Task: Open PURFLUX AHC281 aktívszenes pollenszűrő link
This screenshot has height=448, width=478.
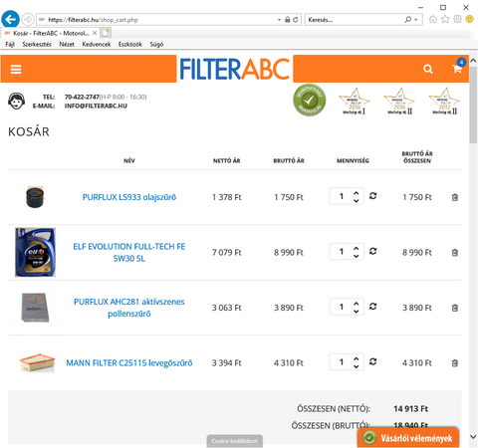Action: [x=129, y=308]
